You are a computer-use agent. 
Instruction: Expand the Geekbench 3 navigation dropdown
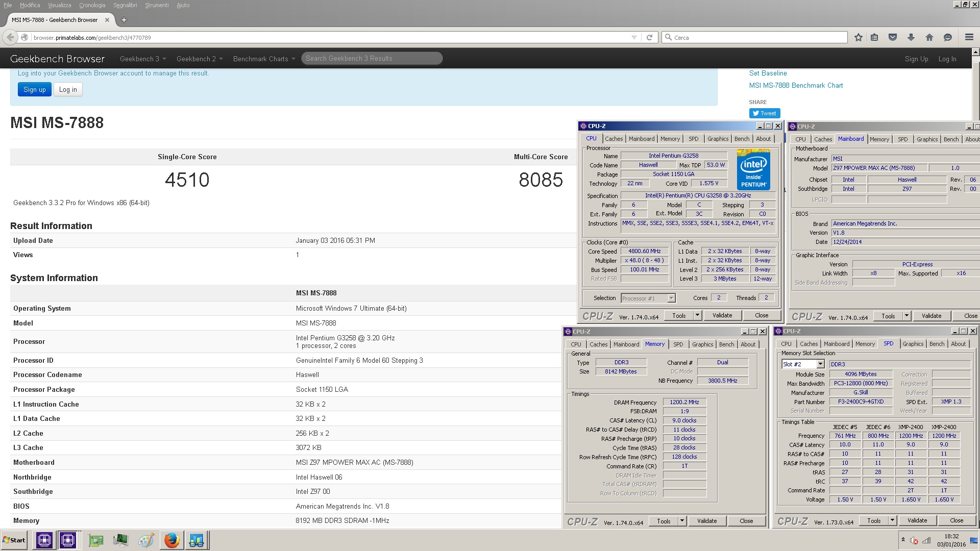click(143, 59)
